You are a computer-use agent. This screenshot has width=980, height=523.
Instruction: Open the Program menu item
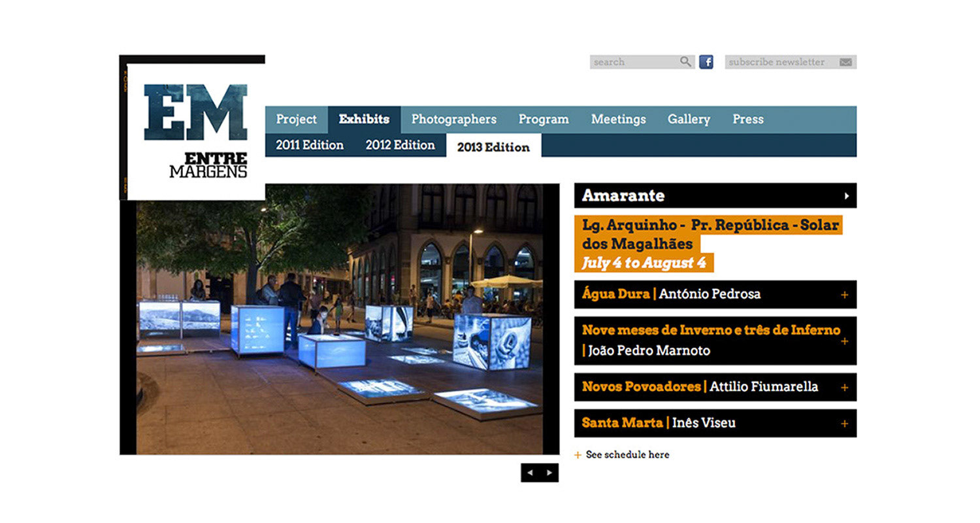[544, 120]
